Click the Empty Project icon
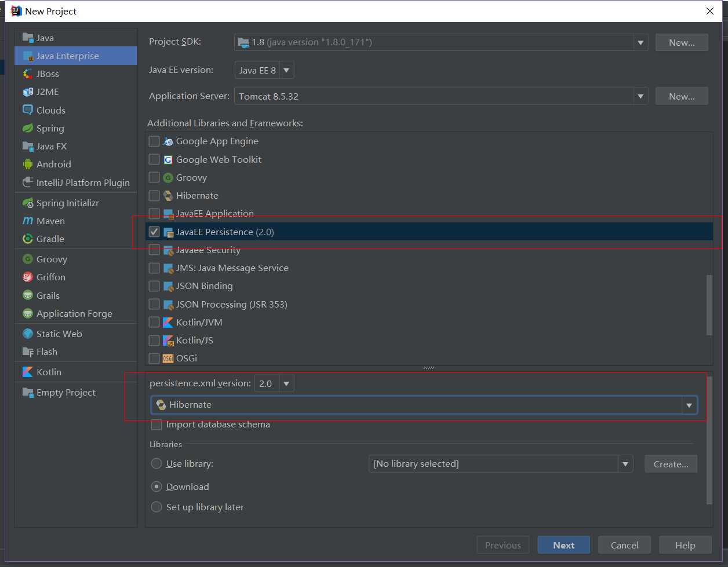This screenshot has width=728, height=567. tap(28, 392)
